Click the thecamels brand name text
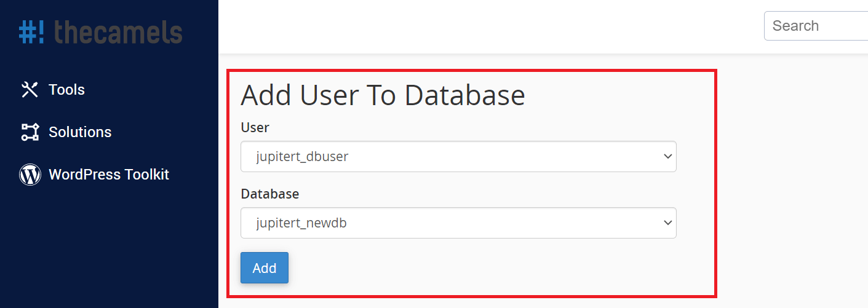This screenshot has height=308, width=868. [118, 31]
